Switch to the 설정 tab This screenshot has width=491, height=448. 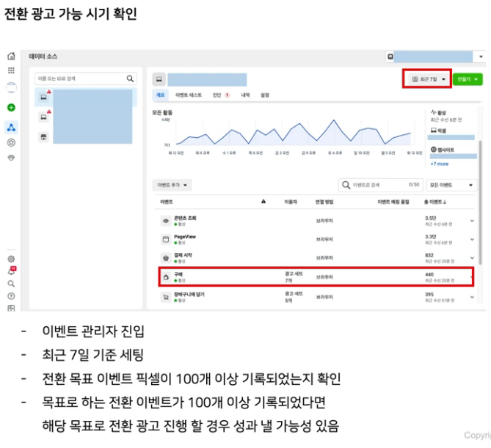tap(265, 95)
